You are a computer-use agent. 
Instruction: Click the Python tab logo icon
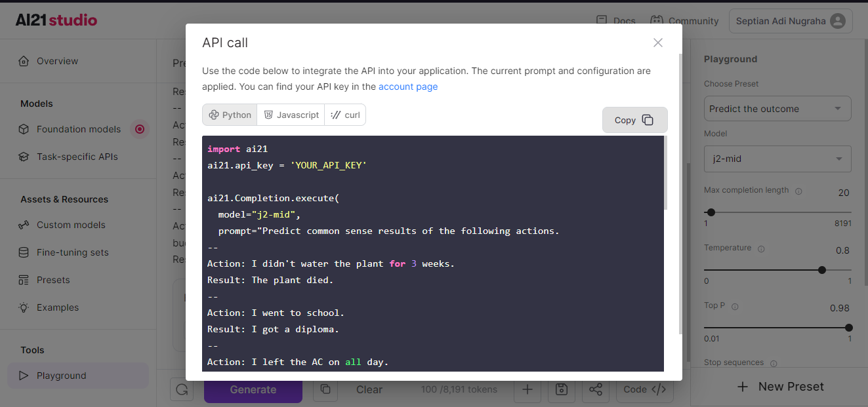214,115
